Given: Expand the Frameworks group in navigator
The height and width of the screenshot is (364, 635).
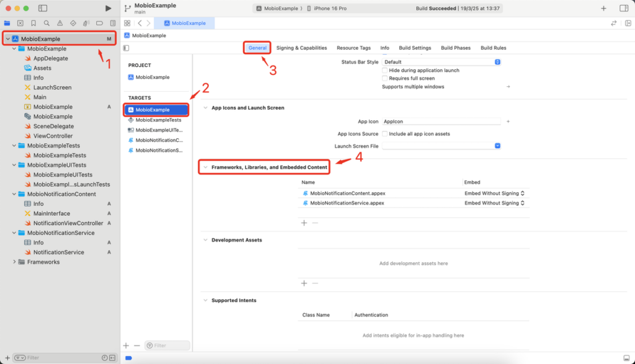Looking at the screenshot, I should [14, 262].
